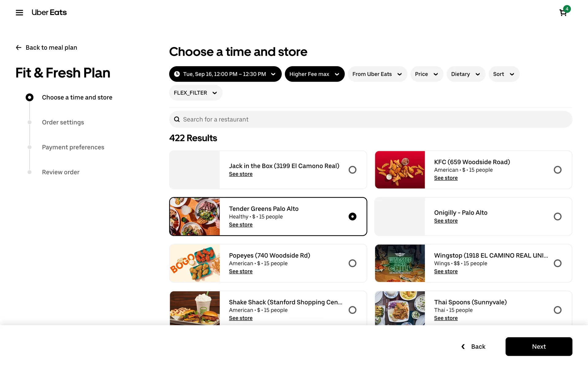Select the KFC Woodside Road radio button
This screenshot has height=368, width=588.
[x=557, y=170]
